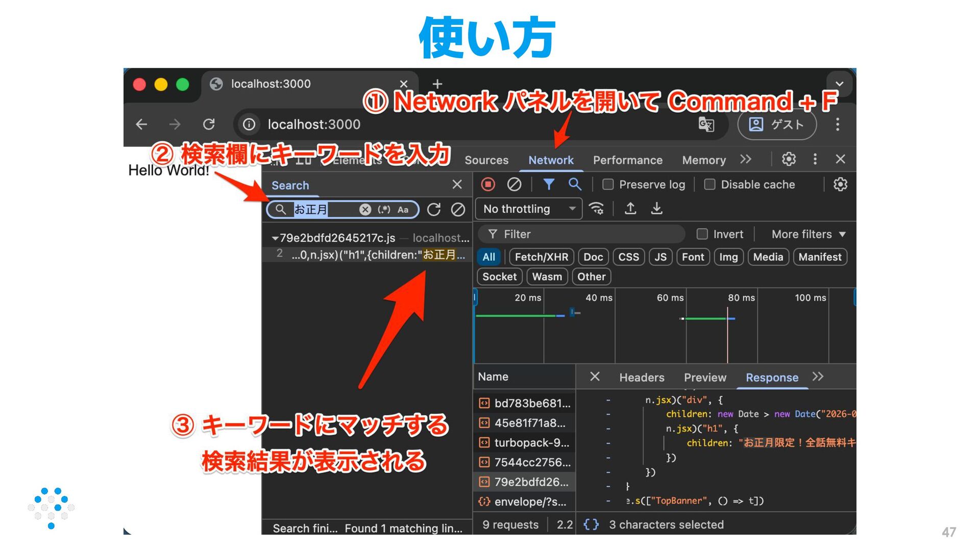Select the Fetch/XHR filter button
Image resolution: width=980 pixels, height=551 pixels.
[x=541, y=257]
